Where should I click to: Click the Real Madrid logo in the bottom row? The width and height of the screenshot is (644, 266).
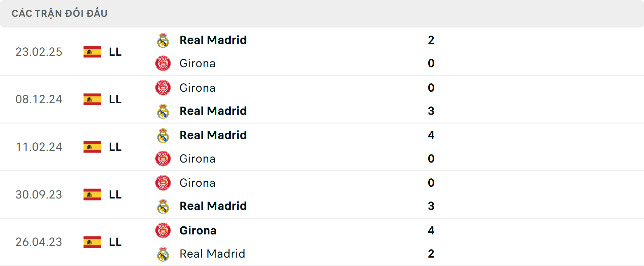(x=163, y=254)
